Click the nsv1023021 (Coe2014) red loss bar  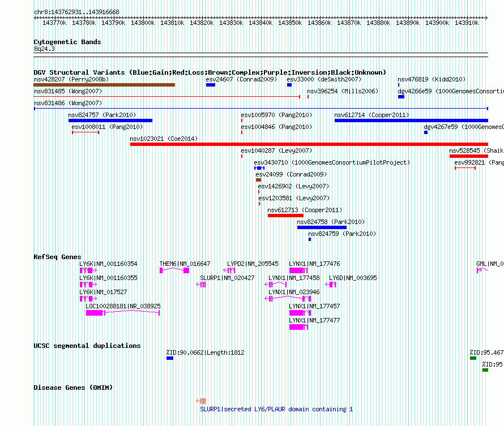(x=309, y=144)
